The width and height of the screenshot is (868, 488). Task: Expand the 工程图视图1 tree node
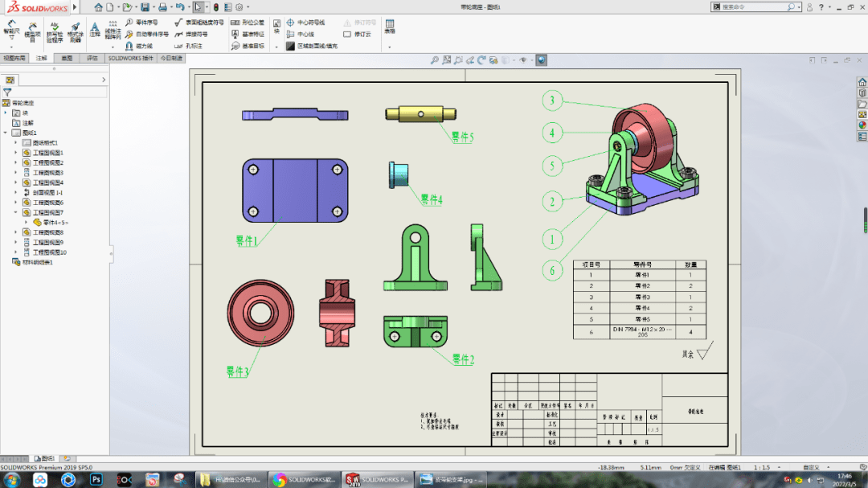tap(14, 152)
